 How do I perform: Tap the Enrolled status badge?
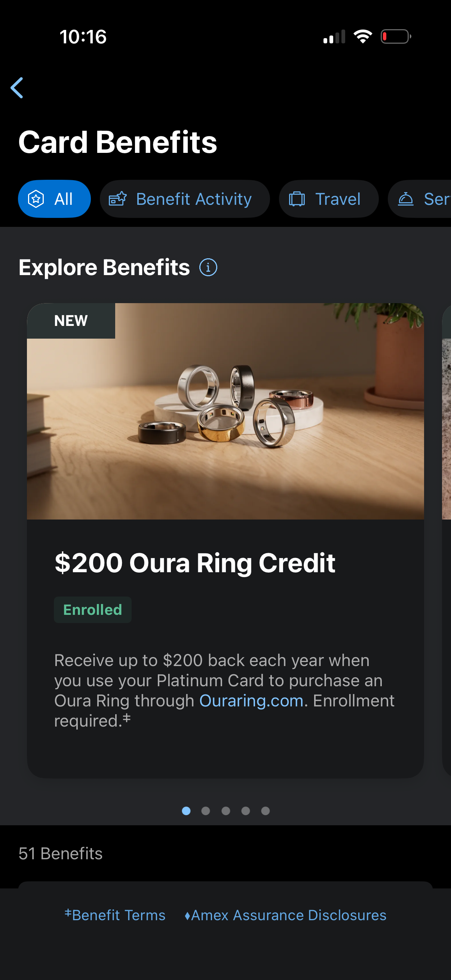tap(92, 610)
